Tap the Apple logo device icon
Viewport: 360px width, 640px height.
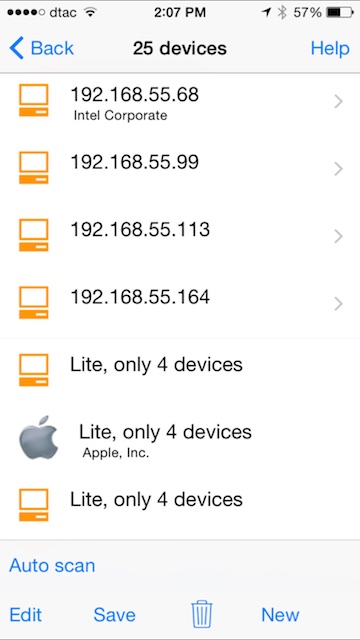coord(39,438)
